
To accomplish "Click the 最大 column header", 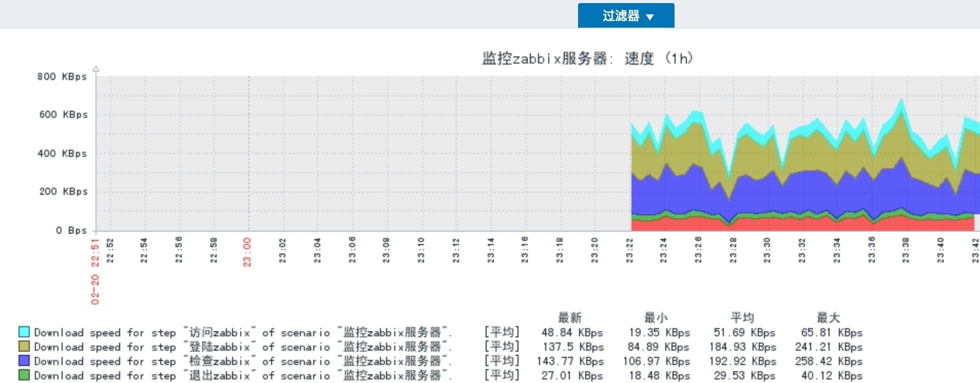I will coord(829,318).
